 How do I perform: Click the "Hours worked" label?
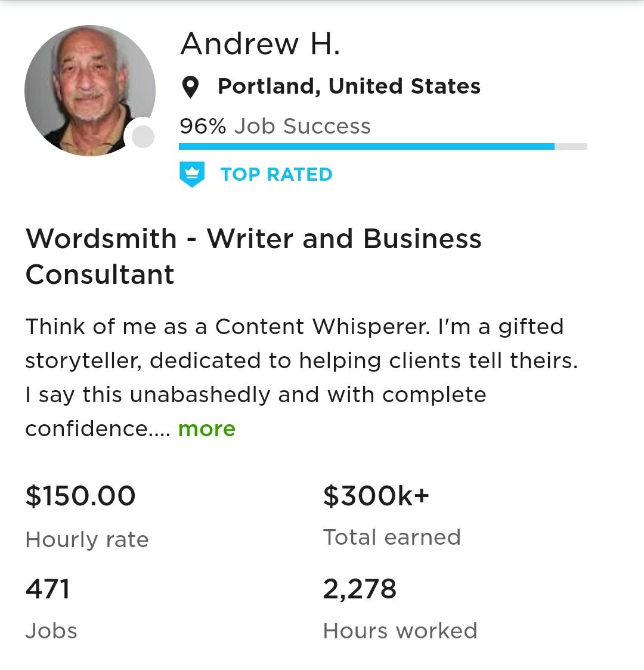click(400, 631)
